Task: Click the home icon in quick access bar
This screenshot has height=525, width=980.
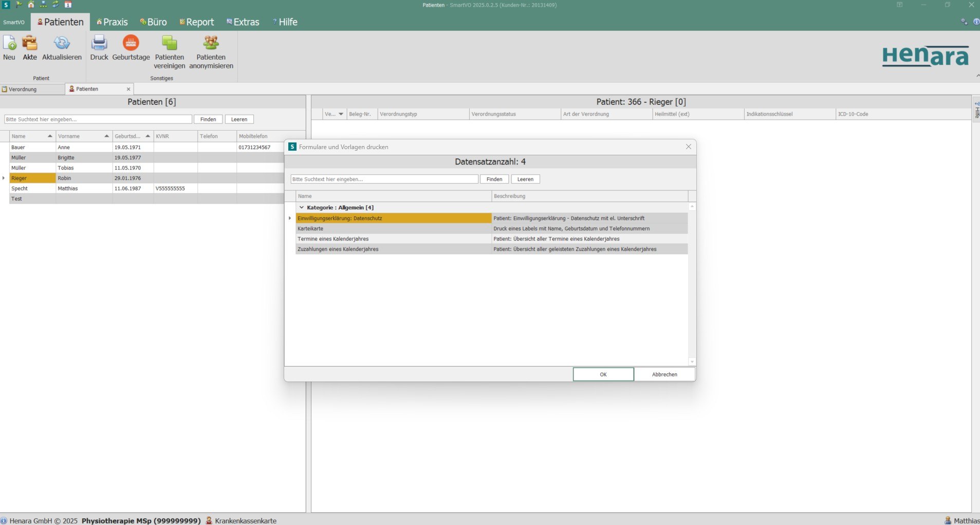Action: [31, 5]
